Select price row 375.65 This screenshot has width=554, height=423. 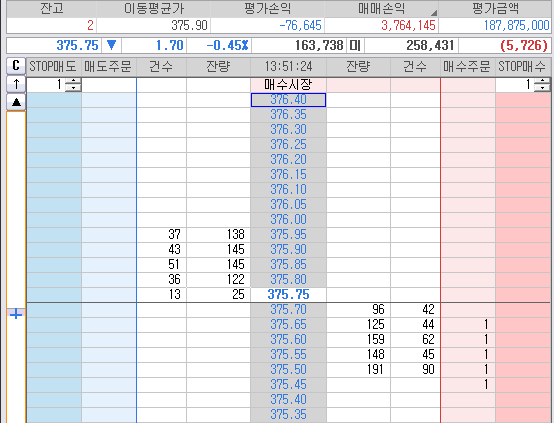pos(288,325)
